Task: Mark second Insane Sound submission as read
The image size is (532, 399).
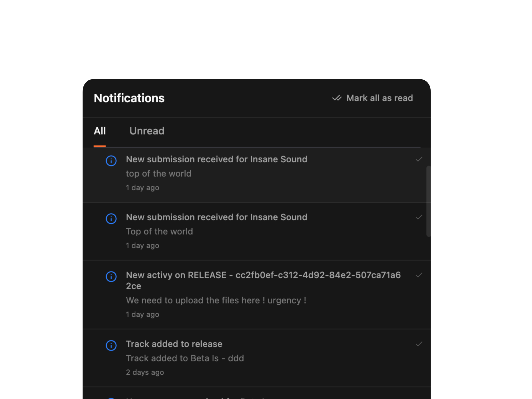Action: point(419,217)
